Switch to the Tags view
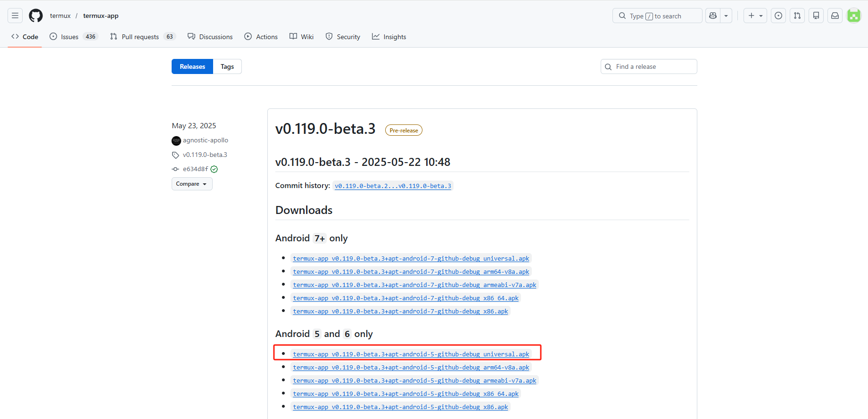868x419 pixels. tap(227, 66)
